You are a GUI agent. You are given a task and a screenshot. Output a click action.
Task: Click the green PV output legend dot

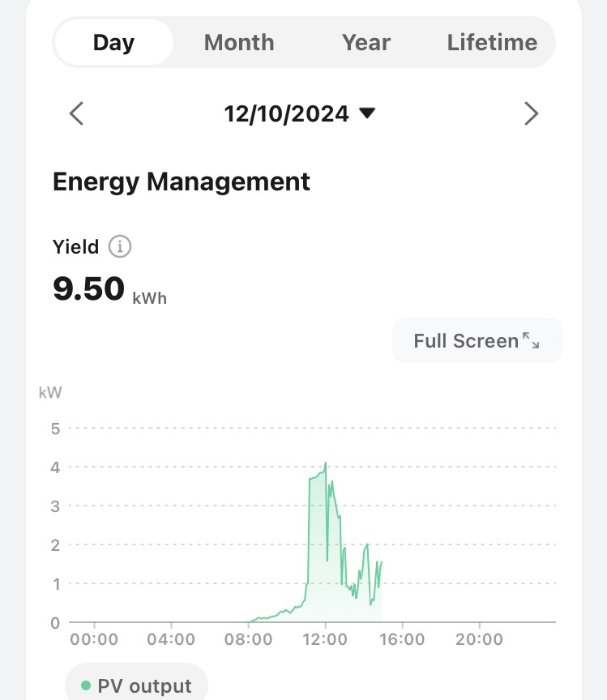[x=86, y=686]
